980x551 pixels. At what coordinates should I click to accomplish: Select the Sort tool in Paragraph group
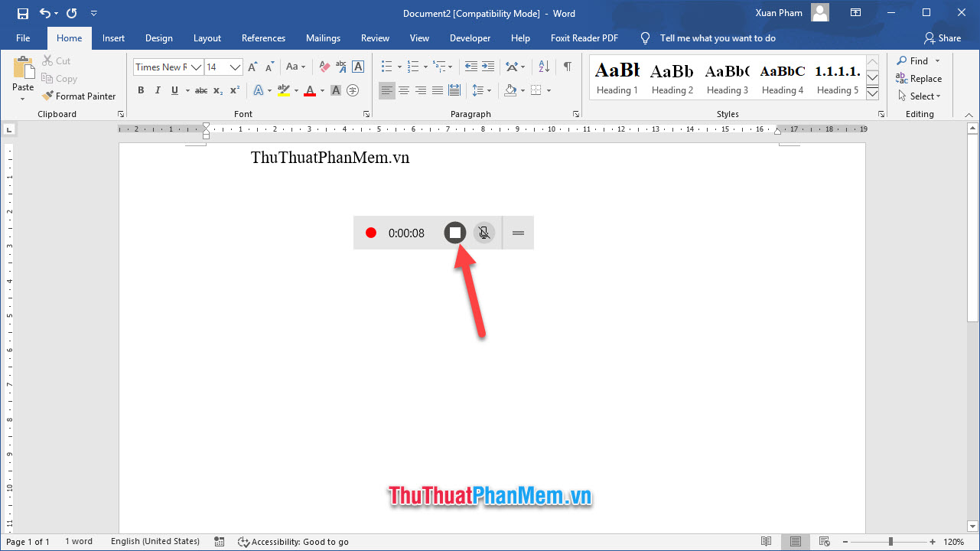pos(542,67)
